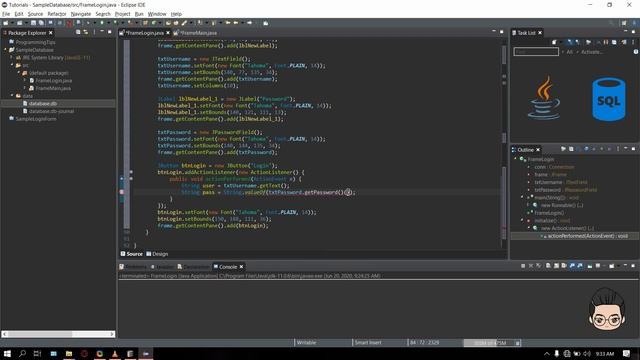Image resolution: width=640 pixels, height=360 pixels.
Task: Select txtUsername field in Outline
Action: pyautogui.click(x=561, y=182)
